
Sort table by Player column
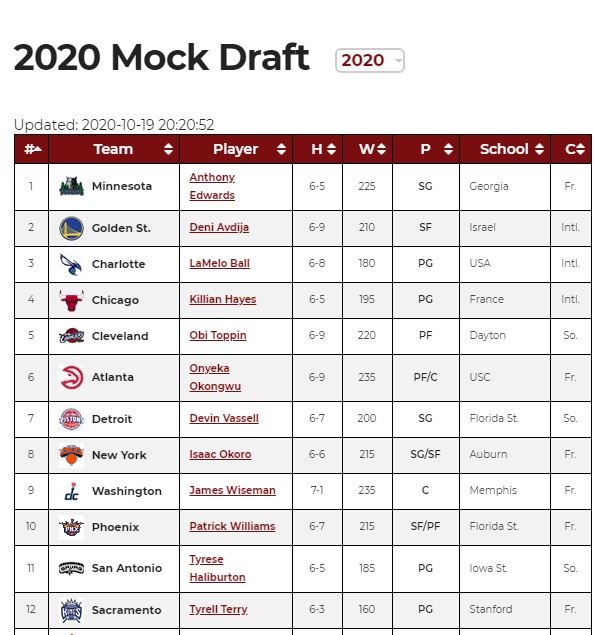coord(236,149)
